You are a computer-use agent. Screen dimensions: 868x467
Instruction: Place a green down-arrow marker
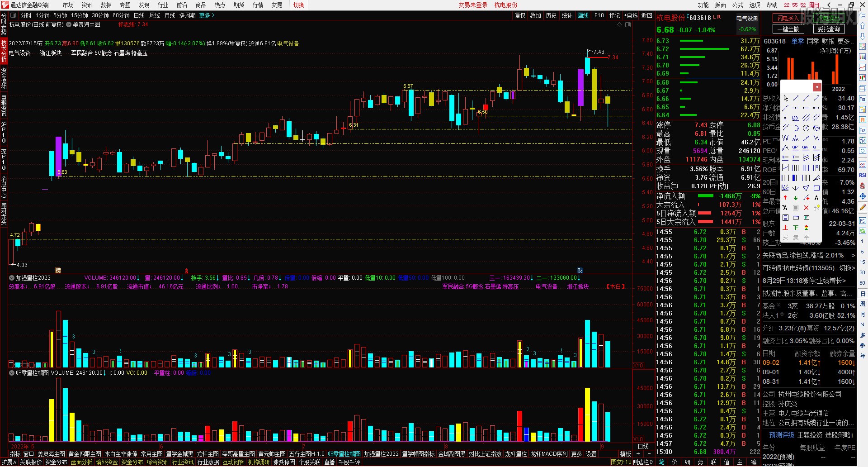pyautogui.click(x=796, y=198)
